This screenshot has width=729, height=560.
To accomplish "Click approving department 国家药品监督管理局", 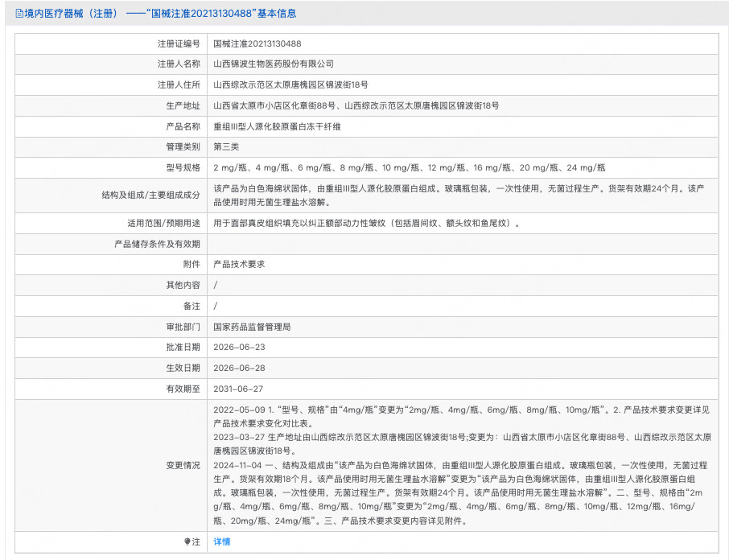I will point(252,327).
